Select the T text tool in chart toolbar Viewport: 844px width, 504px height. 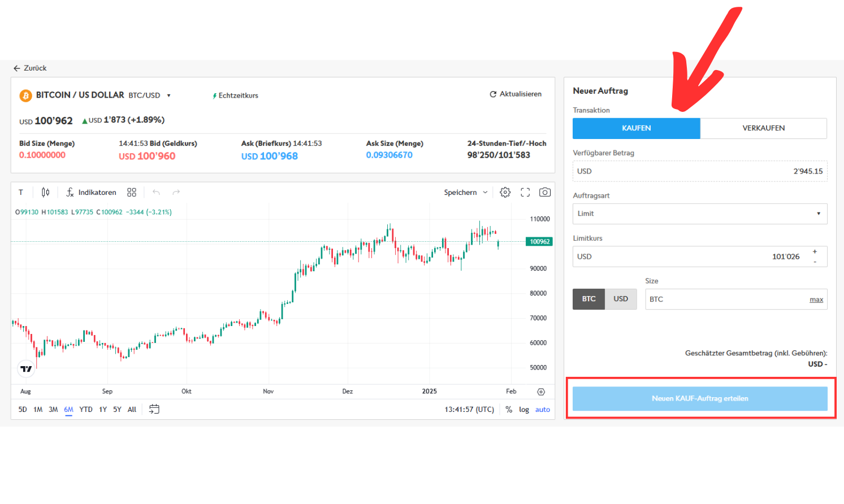tap(21, 192)
